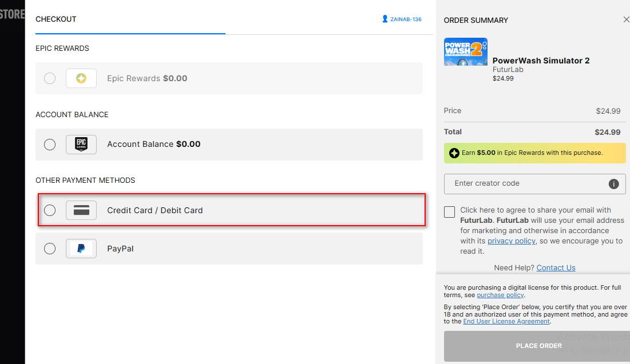Screen dimensions: 630x364
Task: Choose the PayPal payment radio button
Action: pyautogui.click(x=50, y=249)
